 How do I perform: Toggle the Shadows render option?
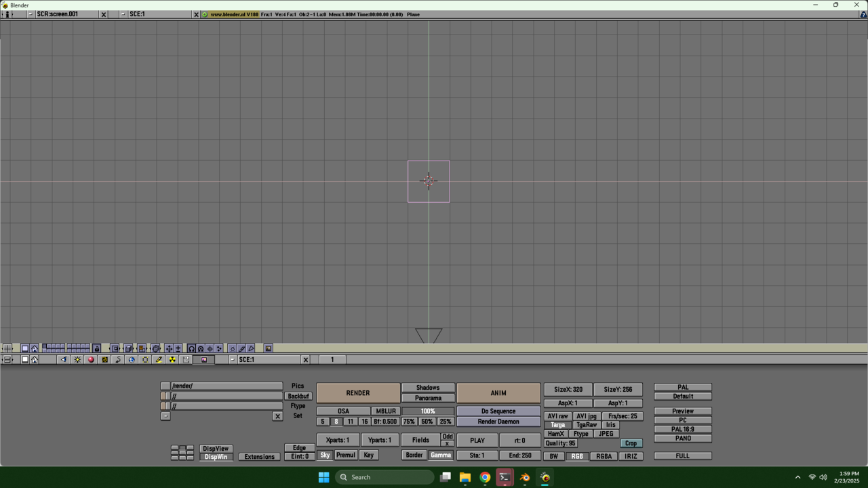click(x=427, y=388)
